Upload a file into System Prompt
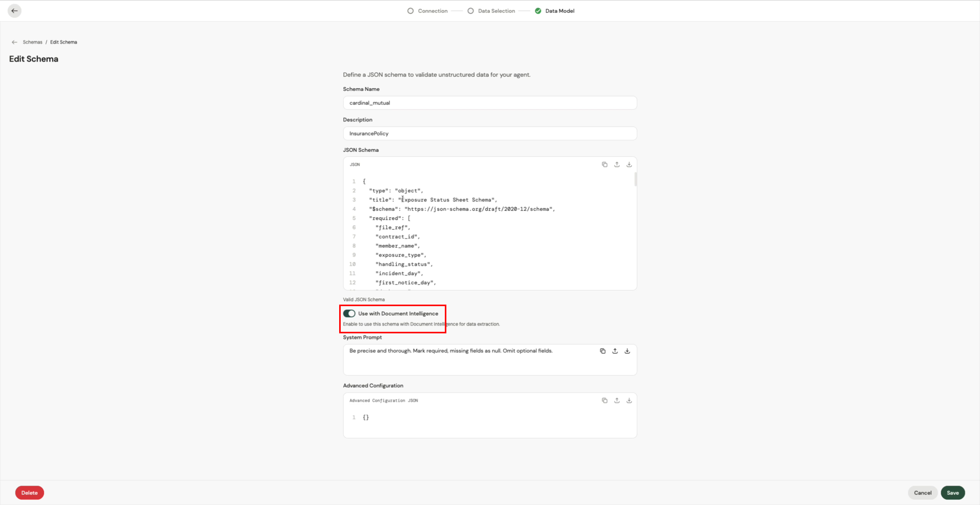Viewport: 980px width, 505px height. pos(615,351)
